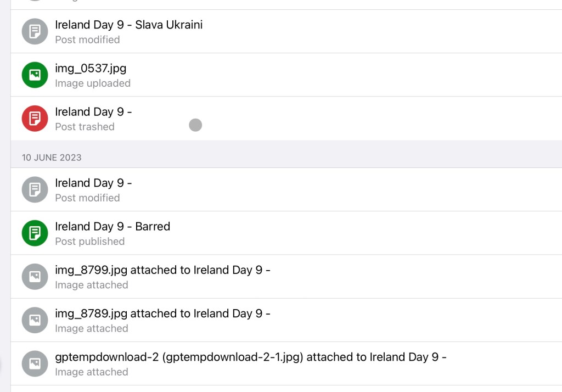
Task: Click the green published post icon for Barred
Action: point(35,233)
